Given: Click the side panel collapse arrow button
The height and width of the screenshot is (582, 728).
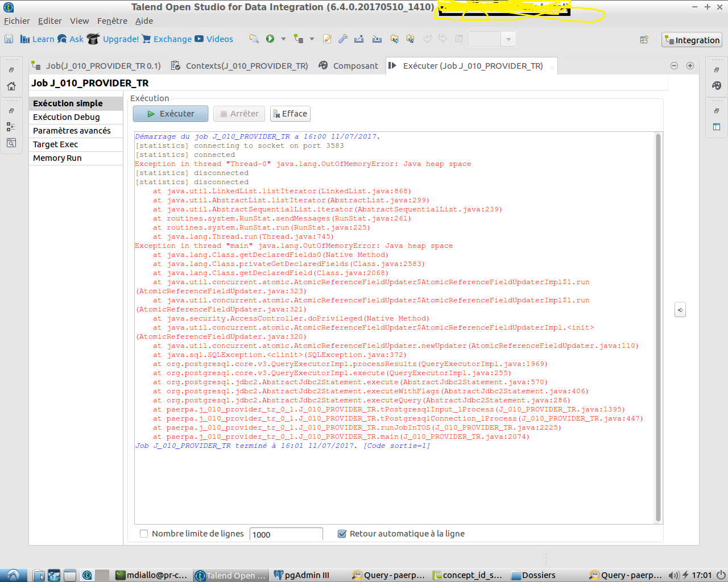Looking at the screenshot, I should [680, 310].
